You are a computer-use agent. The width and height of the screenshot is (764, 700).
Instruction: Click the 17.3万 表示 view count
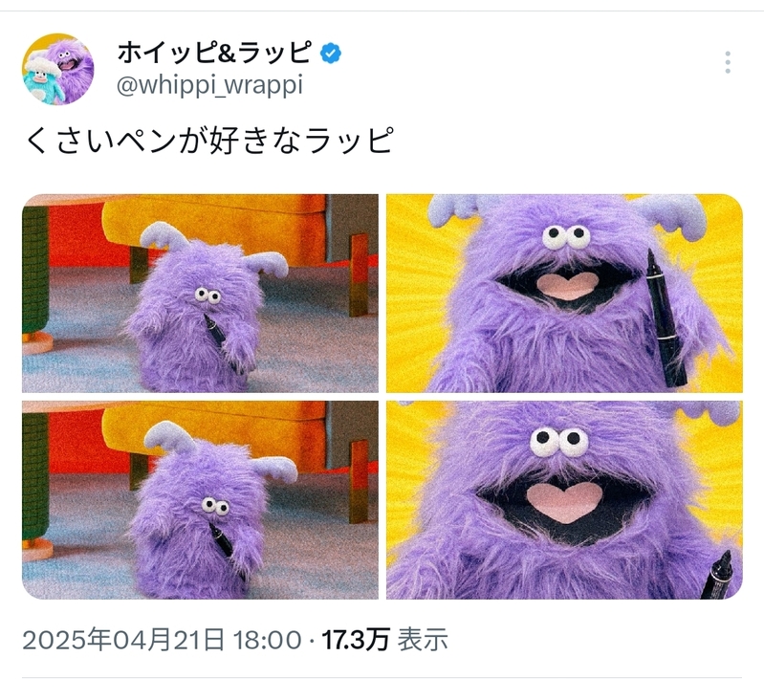pyautogui.click(x=384, y=640)
